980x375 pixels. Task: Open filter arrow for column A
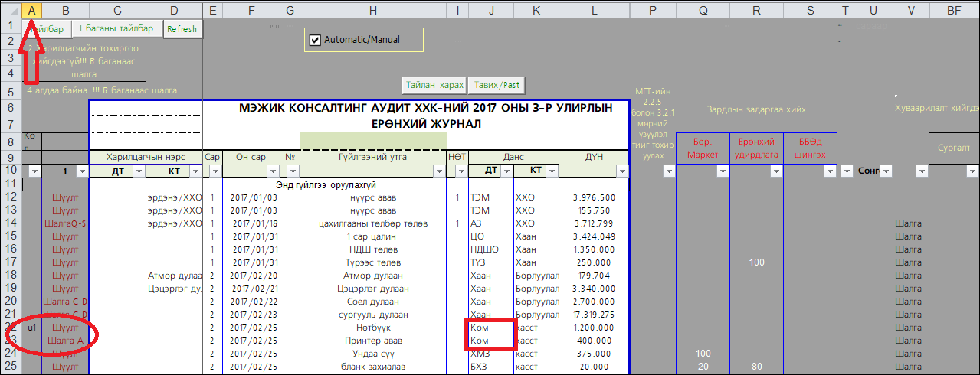[x=34, y=171]
